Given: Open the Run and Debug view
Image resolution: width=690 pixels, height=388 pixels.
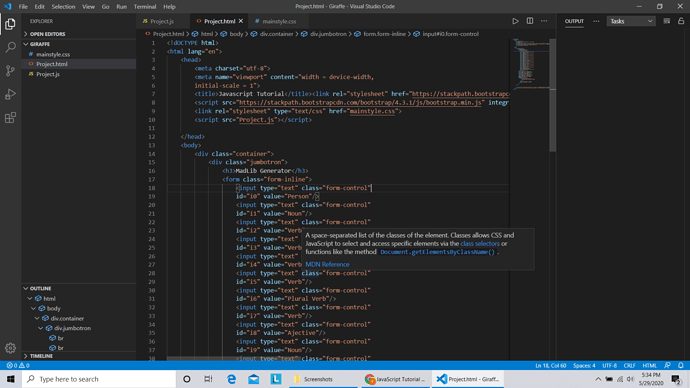Looking at the screenshot, I should pyautogui.click(x=10, y=94).
